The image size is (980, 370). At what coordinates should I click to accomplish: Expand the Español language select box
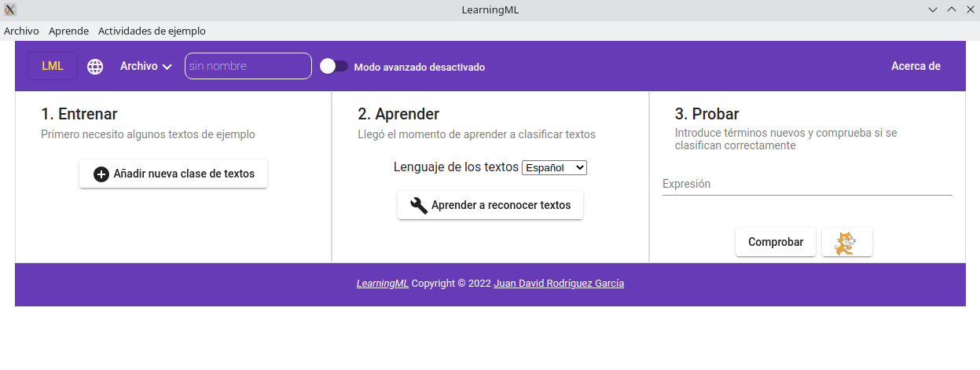coord(554,167)
